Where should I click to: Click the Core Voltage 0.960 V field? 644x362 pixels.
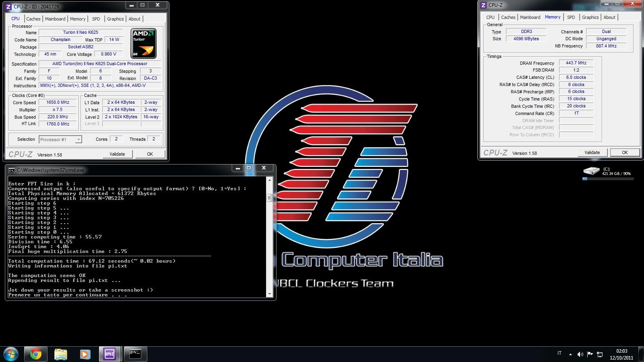pos(109,54)
